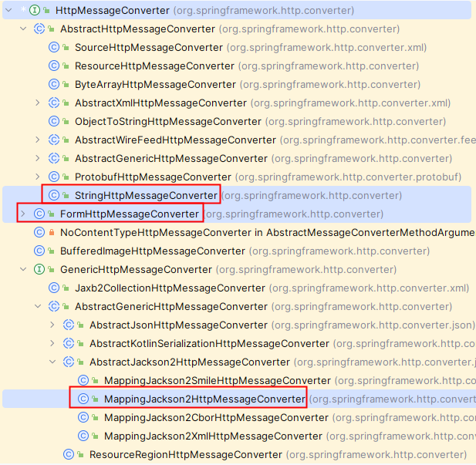
Task: Click the interface icon of HttpMessageConverter
Action: click(x=35, y=10)
